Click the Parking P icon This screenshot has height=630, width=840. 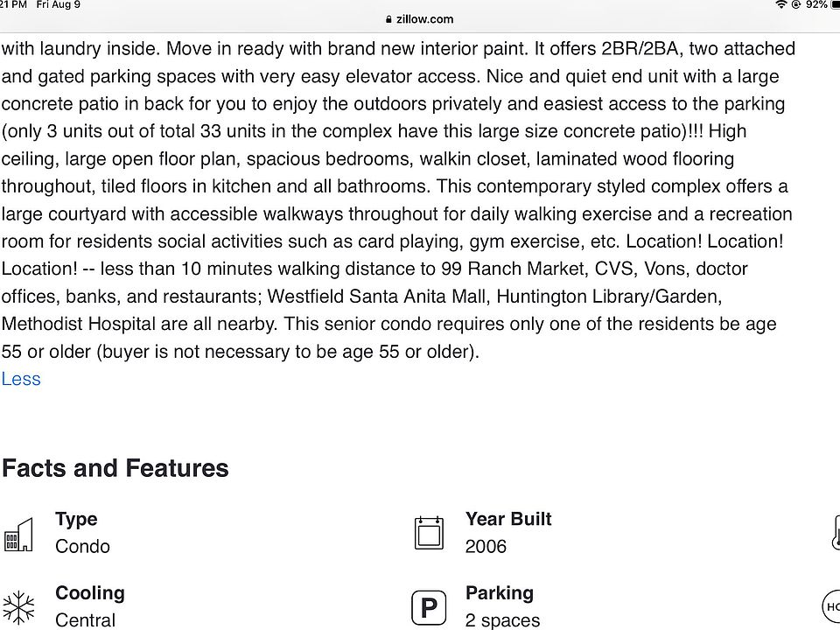pos(429,607)
